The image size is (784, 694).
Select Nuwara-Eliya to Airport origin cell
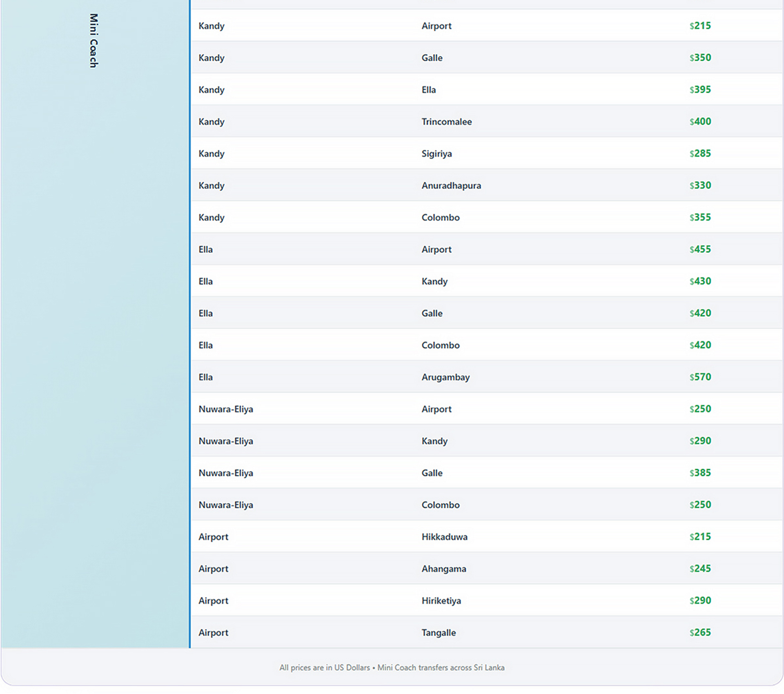point(225,409)
